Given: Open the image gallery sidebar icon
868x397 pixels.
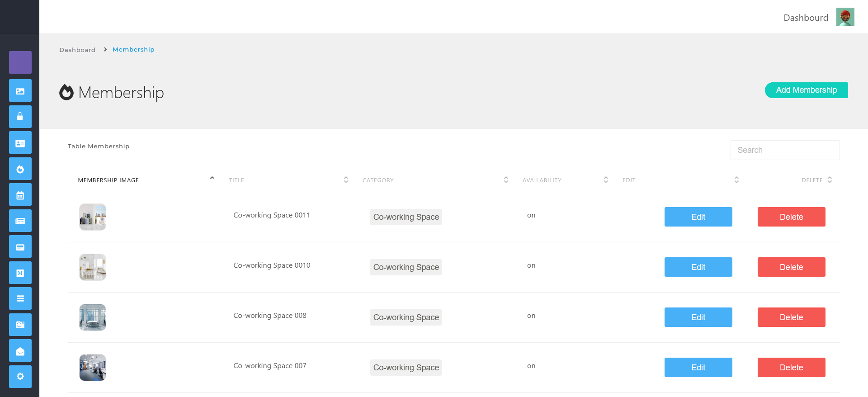Looking at the screenshot, I should (x=20, y=91).
